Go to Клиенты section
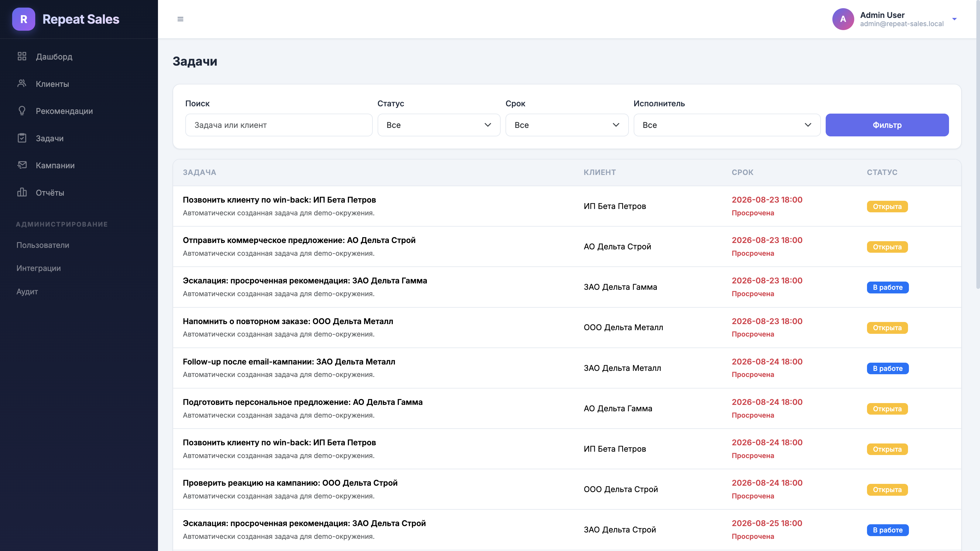The image size is (980, 551). pyautogui.click(x=53, y=84)
